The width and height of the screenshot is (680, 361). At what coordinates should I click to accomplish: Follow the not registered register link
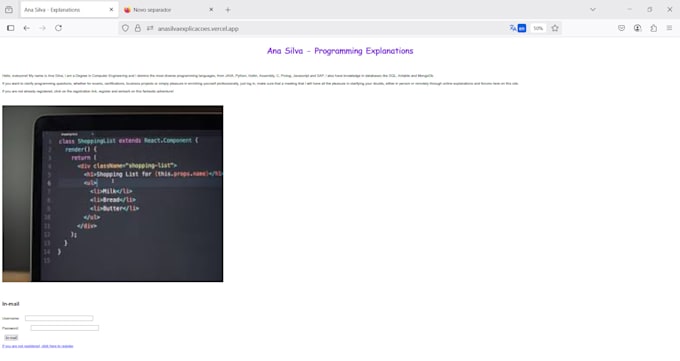[38, 346]
